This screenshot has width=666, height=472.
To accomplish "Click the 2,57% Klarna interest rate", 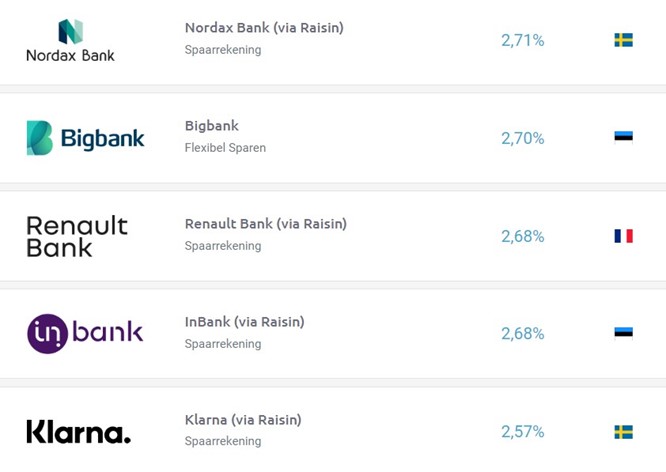I will point(522,432).
